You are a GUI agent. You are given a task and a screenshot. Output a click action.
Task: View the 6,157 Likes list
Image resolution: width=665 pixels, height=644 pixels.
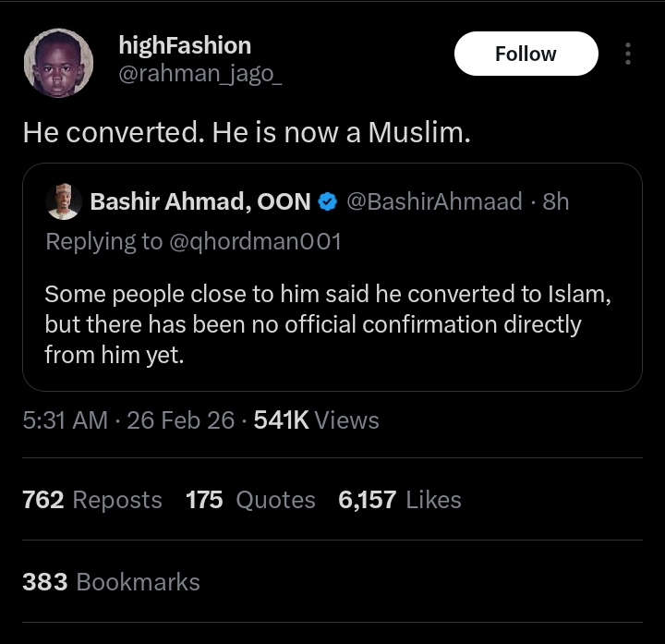click(400, 500)
